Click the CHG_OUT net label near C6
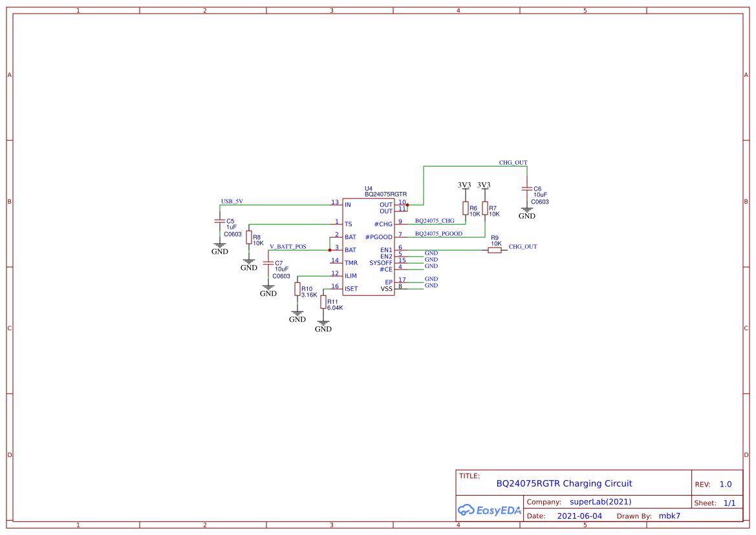This screenshot has height=535, width=756. tap(513, 163)
